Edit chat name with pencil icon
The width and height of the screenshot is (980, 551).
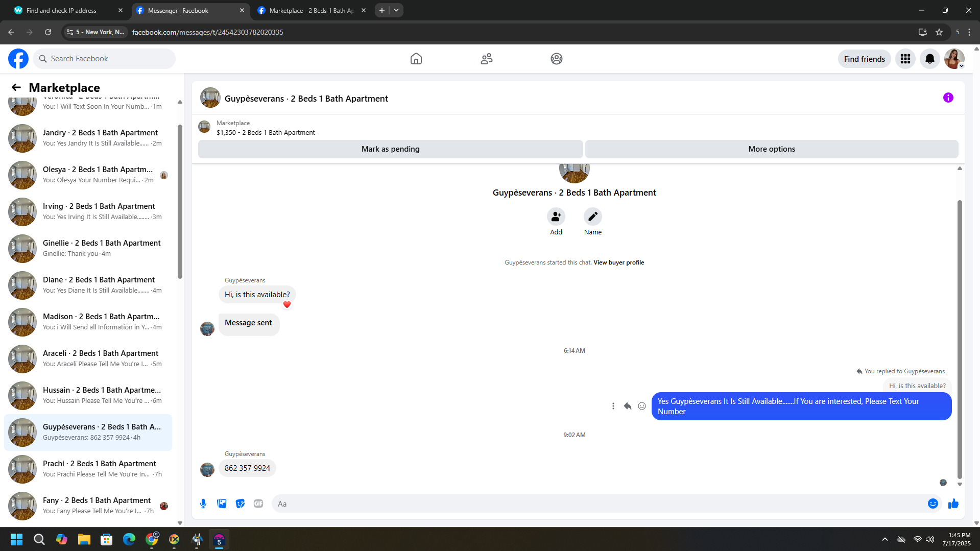click(x=593, y=217)
